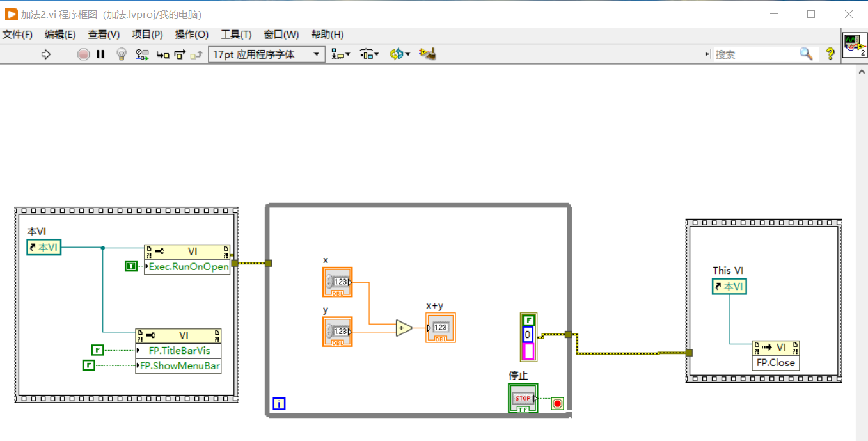Screen dimensions: 868x441
Task: Click the Clean Up Diagram broom icon
Action: click(427, 54)
